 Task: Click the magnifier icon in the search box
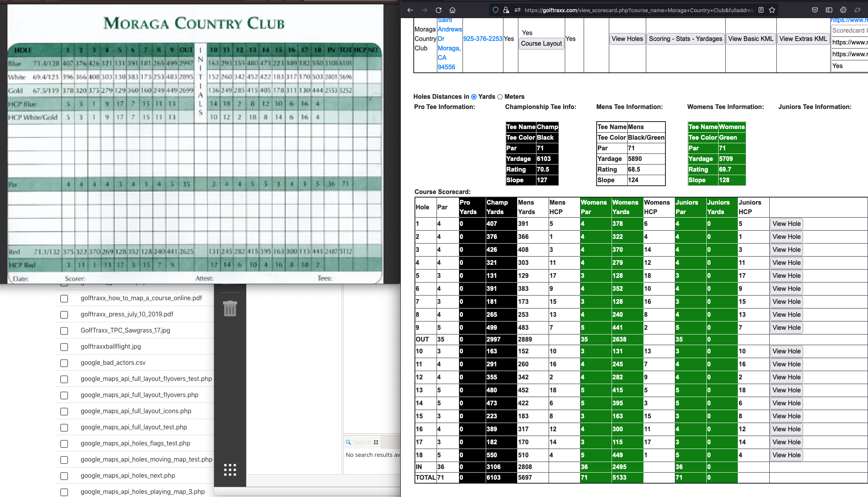point(348,442)
